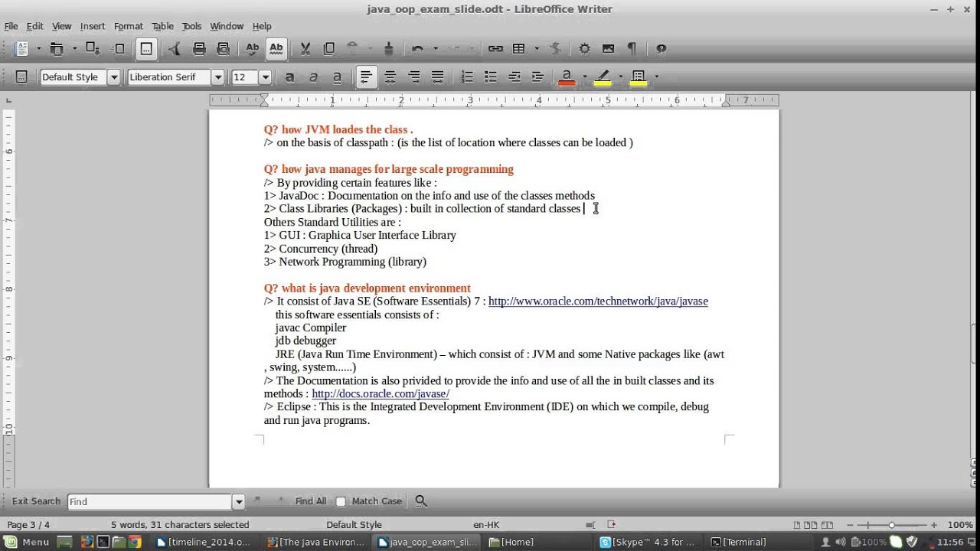Viewport: 980px width, 551px height.
Task: Expand the Find box history dropdown
Action: point(238,502)
